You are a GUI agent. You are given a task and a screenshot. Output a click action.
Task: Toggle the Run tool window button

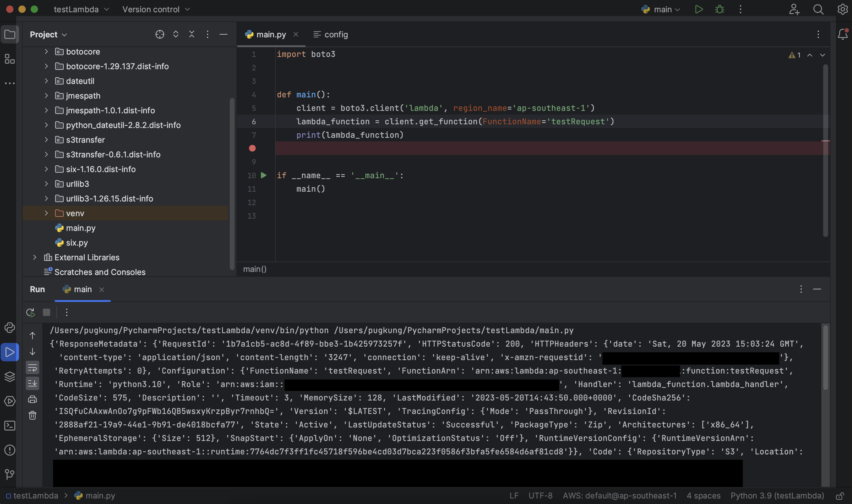pyautogui.click(x=9, y=352)
